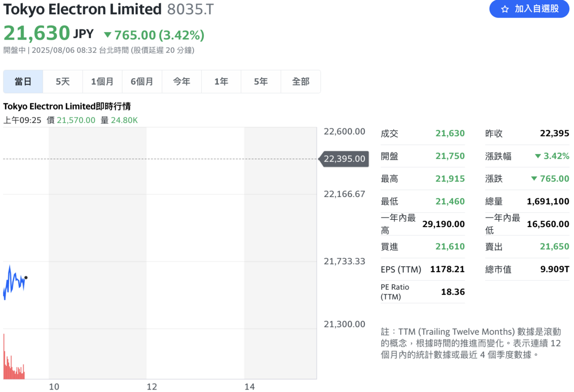This screenshot has width=574, height=392.
Task: Select the 5年 range tab
Action: 261,82
